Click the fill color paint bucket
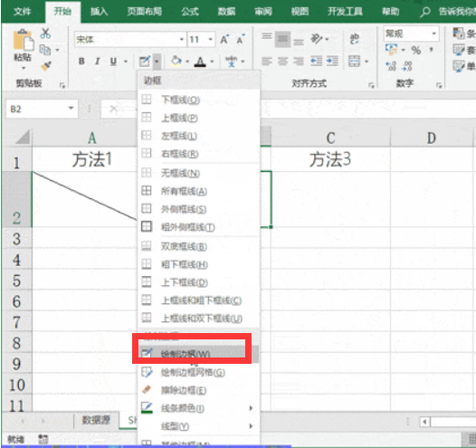 [x=176, y=61]
